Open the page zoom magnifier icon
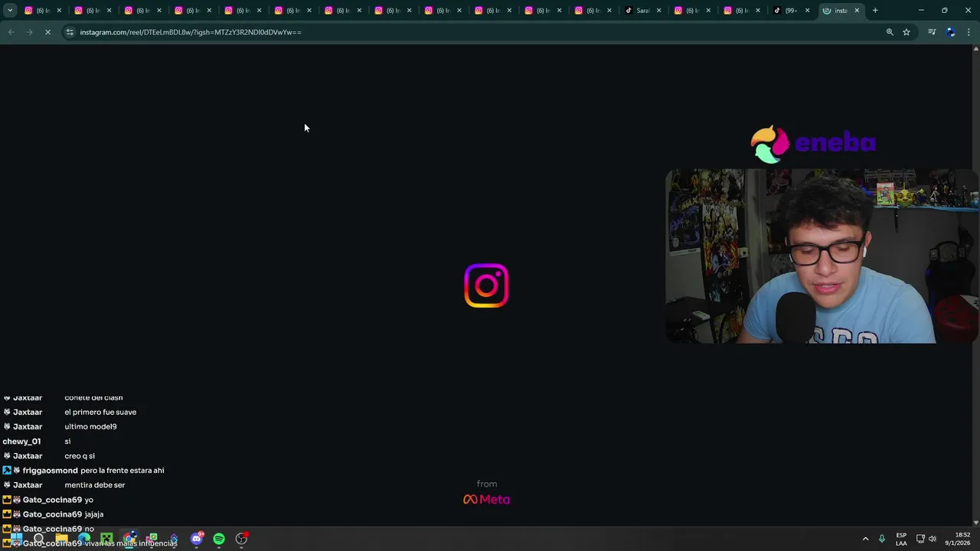Viewport: 980px width, 551px height. point(890,32)
